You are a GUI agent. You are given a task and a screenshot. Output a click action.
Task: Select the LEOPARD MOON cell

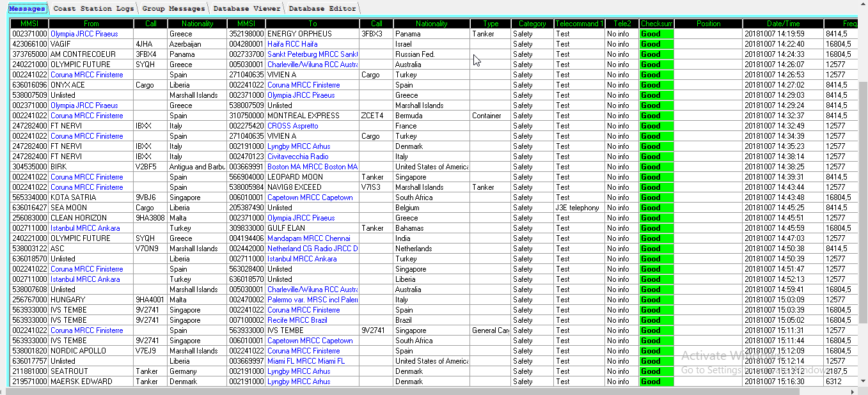click(x=312, y=177)
